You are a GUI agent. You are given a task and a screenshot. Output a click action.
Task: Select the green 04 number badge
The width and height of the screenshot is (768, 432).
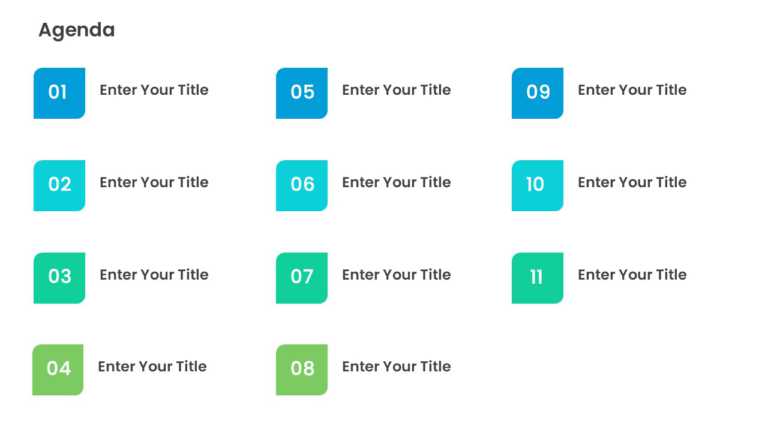58,370
